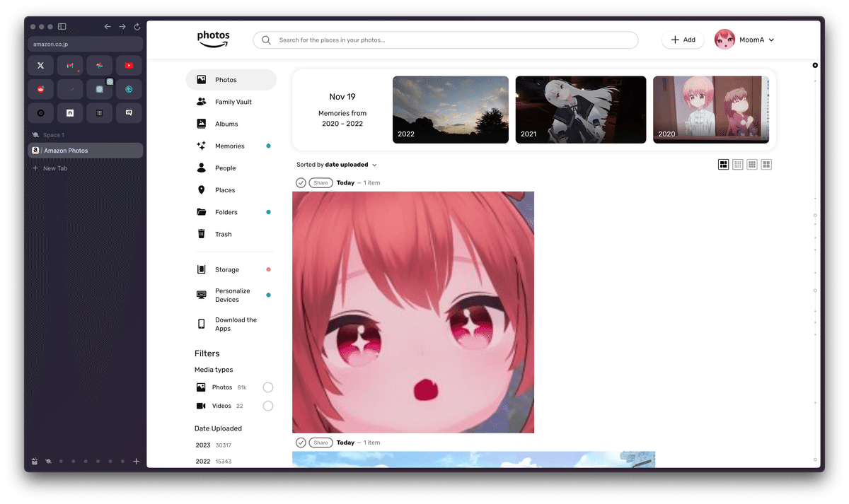Open the black circle pinned favorite

[40, 112]
